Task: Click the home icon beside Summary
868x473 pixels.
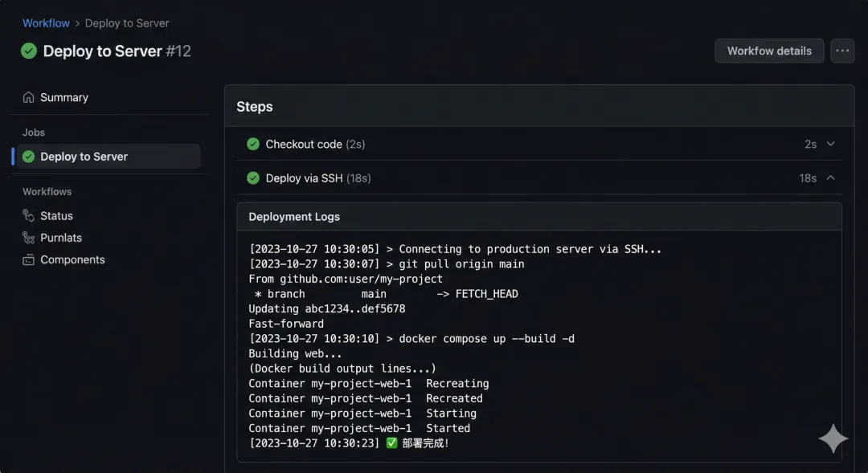Action: tap(29, 97)
